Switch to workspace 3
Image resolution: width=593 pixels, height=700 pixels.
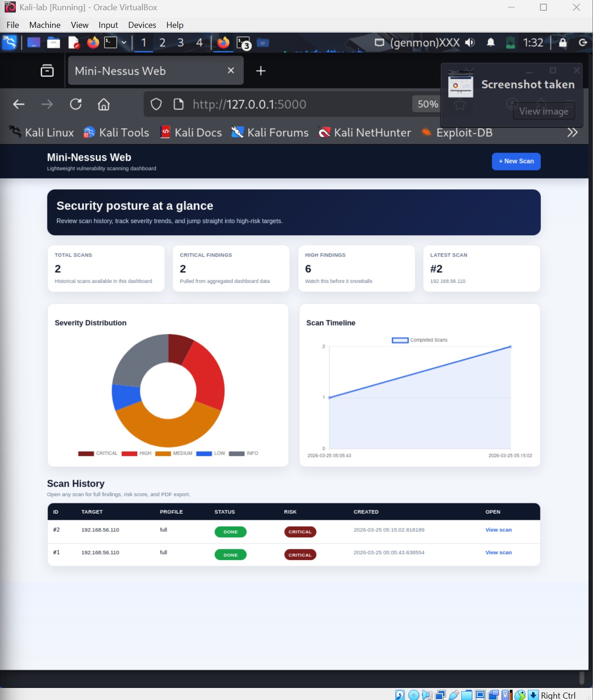[180, 43]
